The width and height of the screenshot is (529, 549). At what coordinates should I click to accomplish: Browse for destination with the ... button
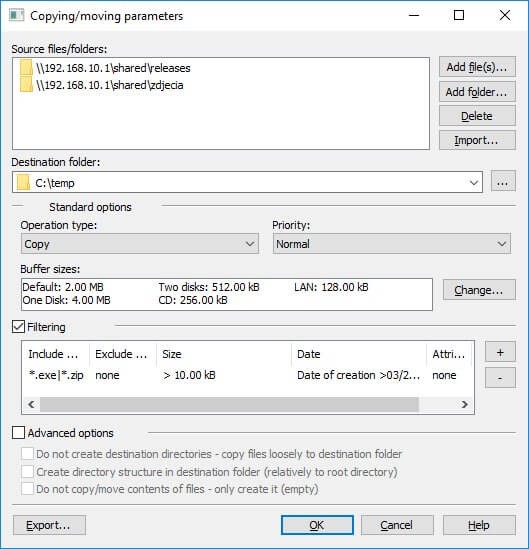point(503,181)
